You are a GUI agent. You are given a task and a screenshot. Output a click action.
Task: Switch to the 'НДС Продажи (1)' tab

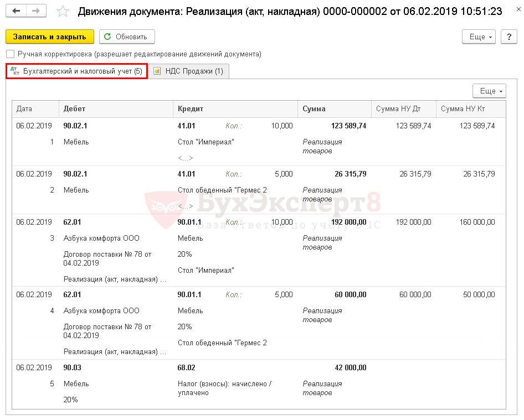[189, 71]
